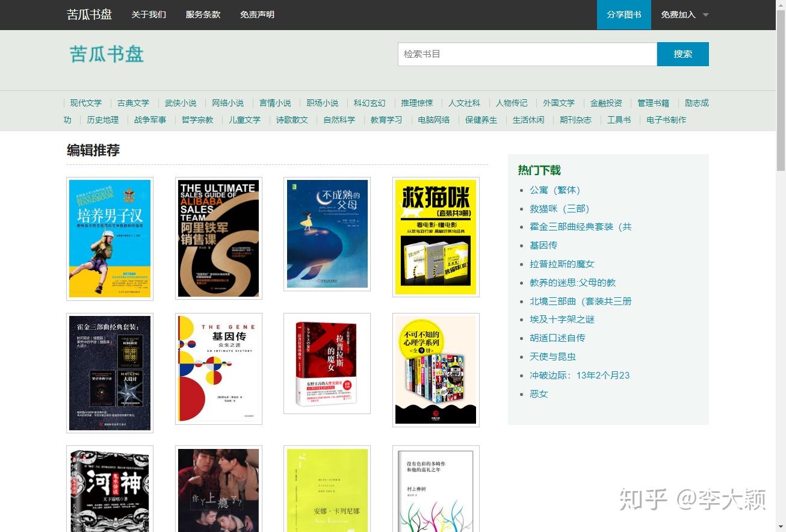Viewport: 786px width, 532px height.
Task: Open the 没有色彩的多崎作 book cover
Action: pos(436,489)
